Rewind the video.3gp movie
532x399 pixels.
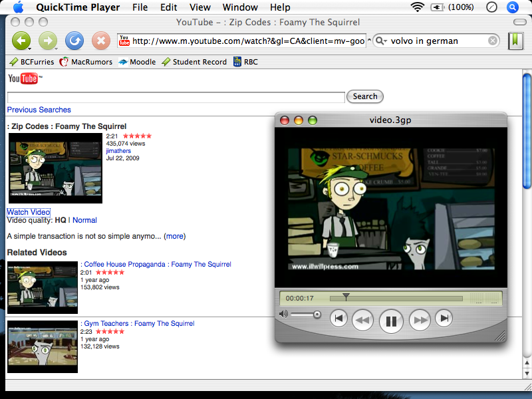(362, 320)
